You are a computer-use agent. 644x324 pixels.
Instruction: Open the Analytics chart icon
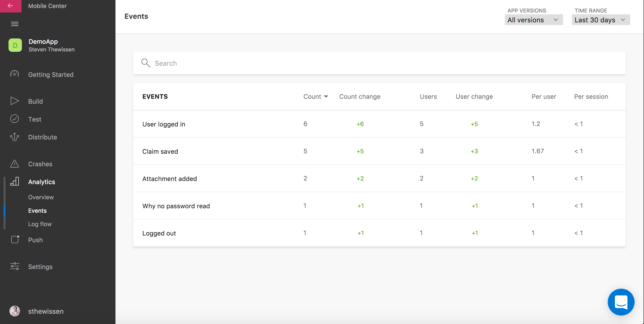(15, 181)
